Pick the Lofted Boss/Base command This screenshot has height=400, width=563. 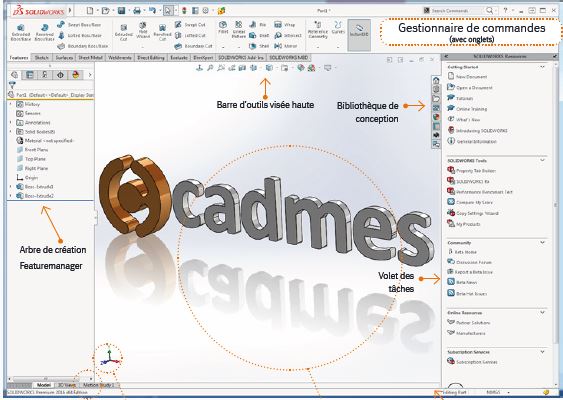(x=79, y=36)
